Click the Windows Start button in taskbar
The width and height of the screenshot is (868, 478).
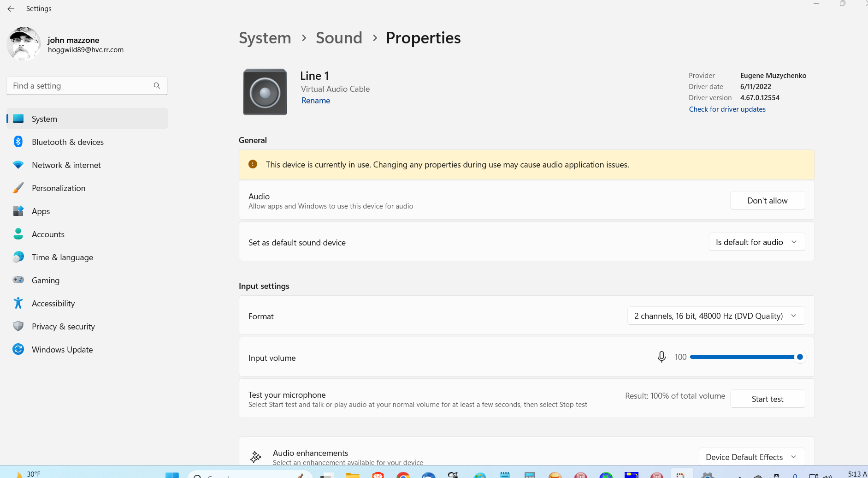coord(172,475)
